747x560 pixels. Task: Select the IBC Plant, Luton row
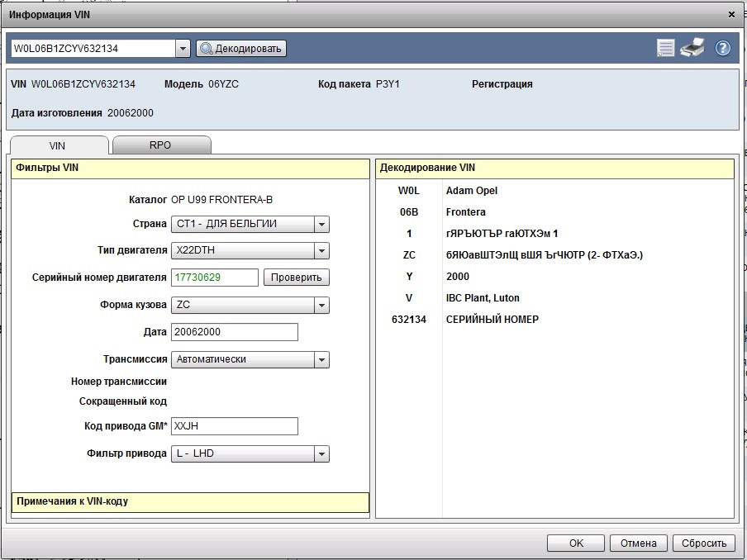tap(555, 298)
